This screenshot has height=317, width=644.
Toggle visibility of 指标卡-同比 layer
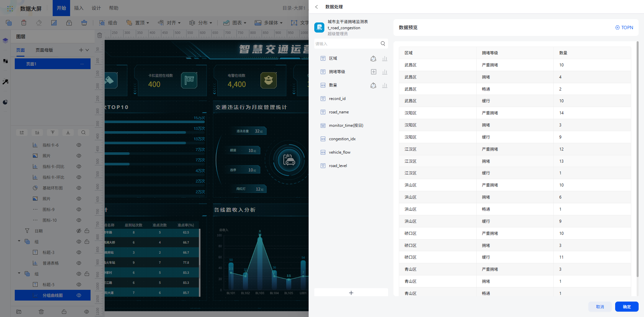[x=79, y=167]
